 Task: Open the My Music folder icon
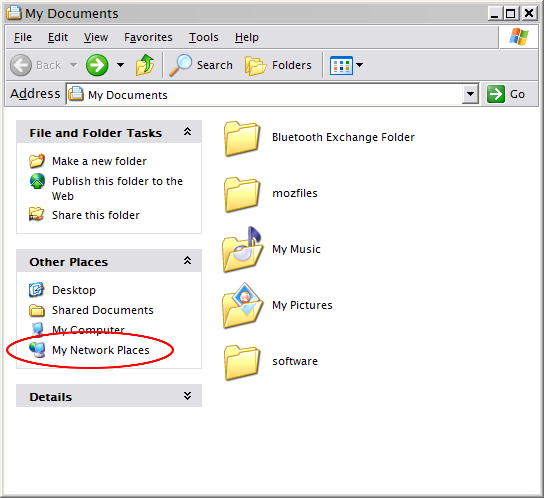(242, 250)
